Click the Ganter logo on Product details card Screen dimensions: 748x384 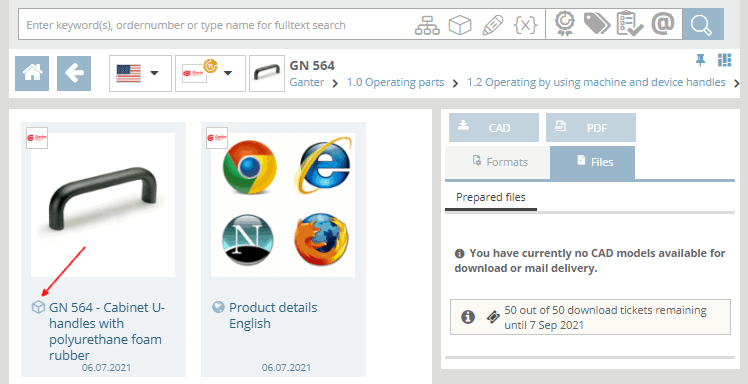pos(217,138)
